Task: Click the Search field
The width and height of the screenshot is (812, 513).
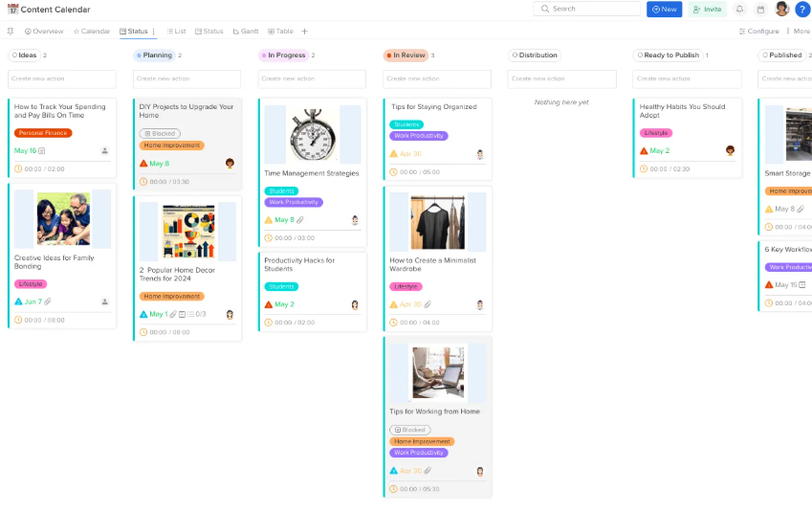Action: click(x=586, y=9)
